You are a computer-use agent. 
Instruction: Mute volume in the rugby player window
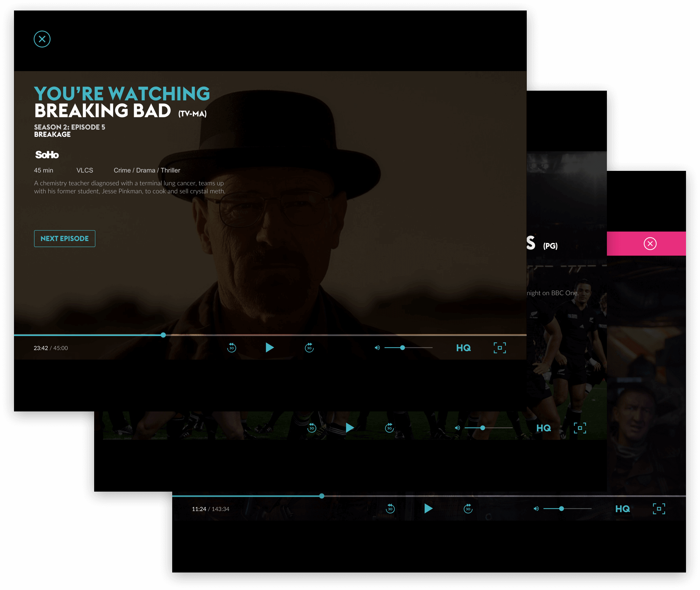[457, 428]
